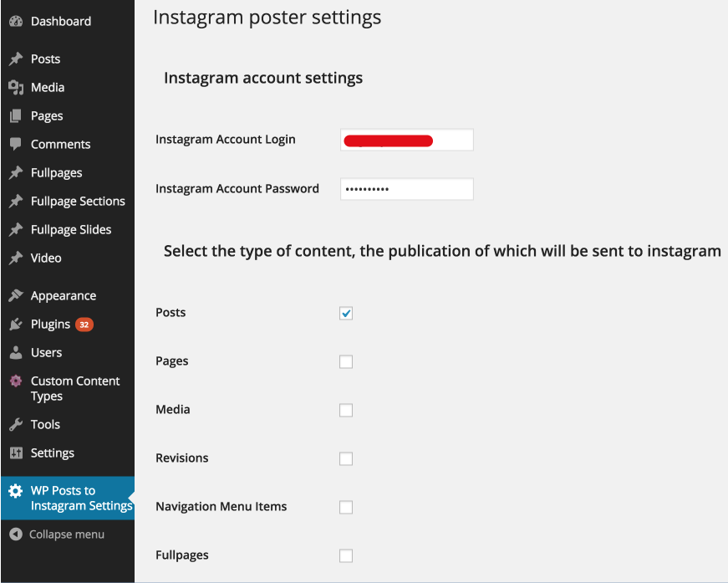
Task: Focus the Instagram Account Login field
Action: 407,140
